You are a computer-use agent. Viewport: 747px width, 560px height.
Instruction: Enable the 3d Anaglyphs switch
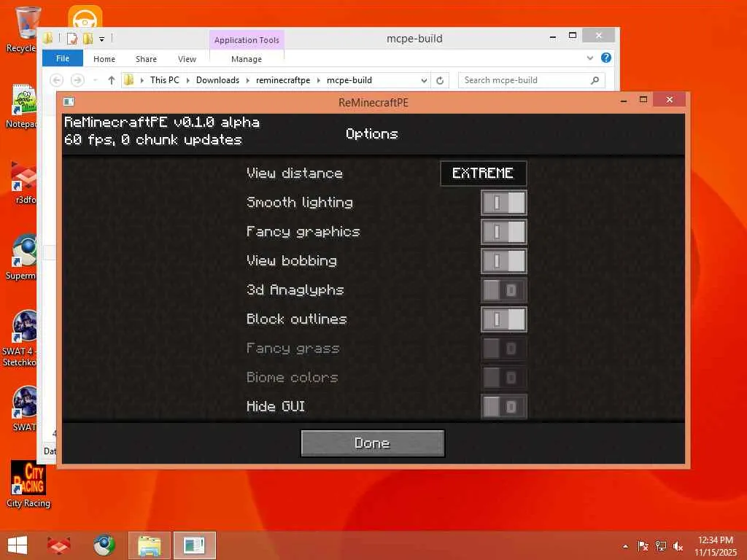pyautogui.click(x=503, y=290)
